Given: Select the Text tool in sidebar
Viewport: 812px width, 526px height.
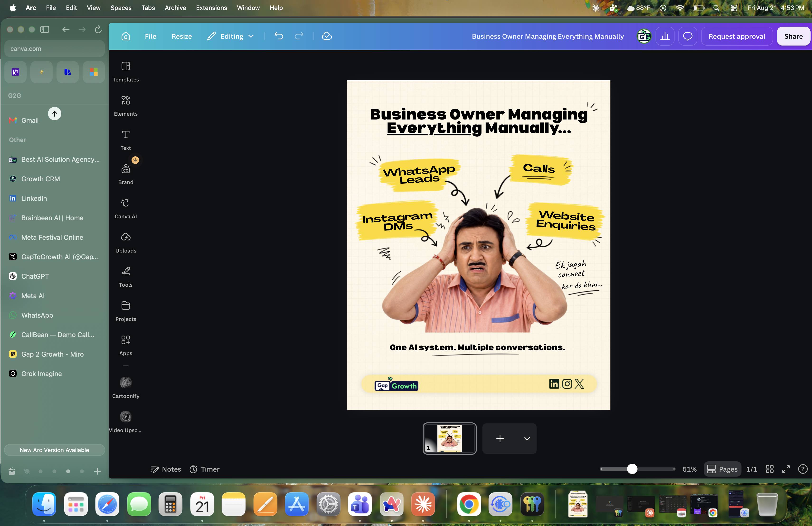Looking at the screenshot, I should (126, 140).
